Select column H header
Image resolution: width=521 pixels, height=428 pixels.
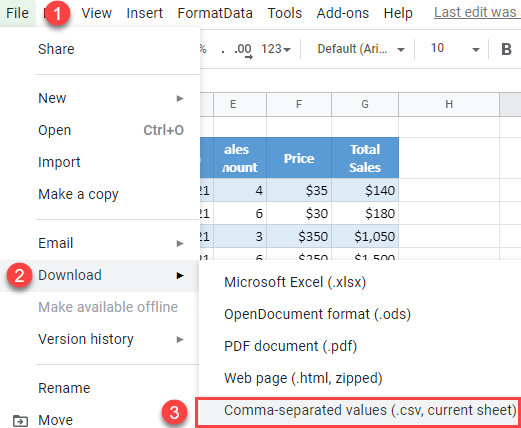click(449, 104)
